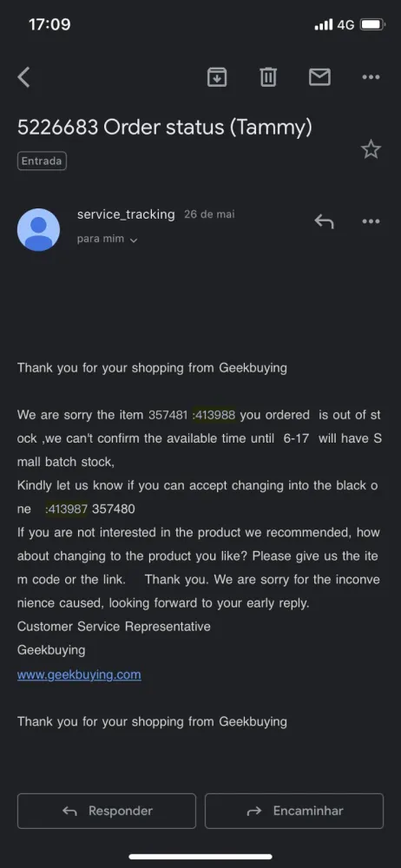
Task: Open the www.geekbuying.com link
Action: (79, 674)
